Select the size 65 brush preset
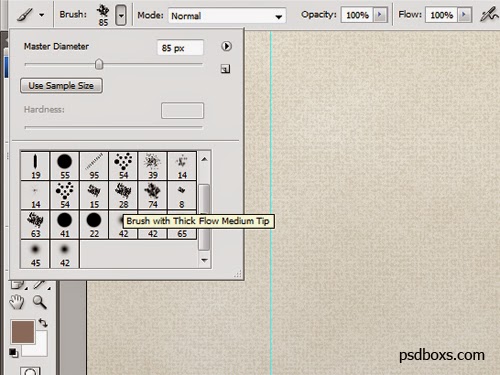This screenshot has width=500, height=375. pyautogui.click(x=182, y=233)
